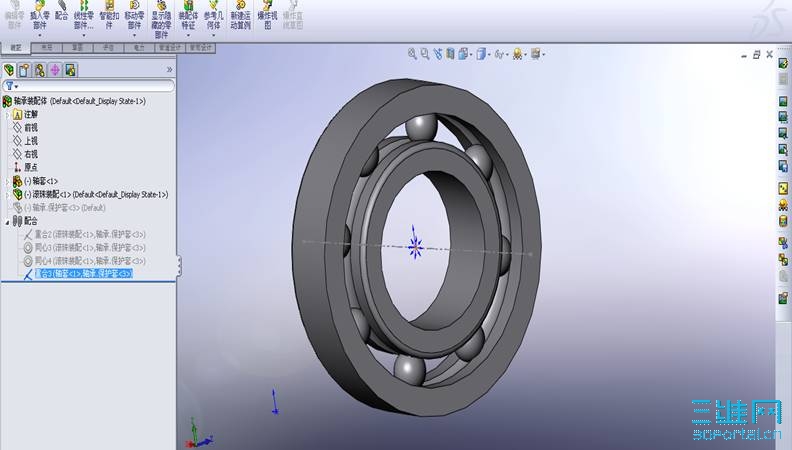Image resolution: width=792 pixels, height=450 pixels.
Task: Collapse the 配合 (Mates) folder
Action: (7, 221)
